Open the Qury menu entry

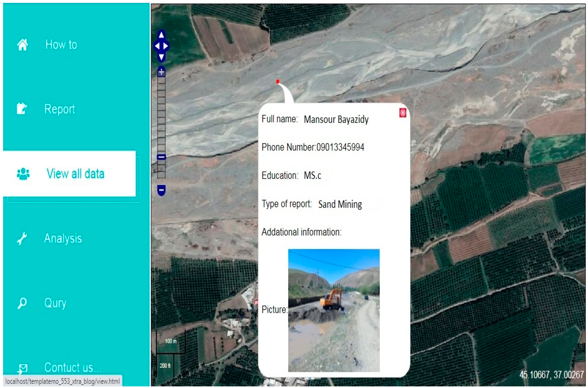click(55, 303)
